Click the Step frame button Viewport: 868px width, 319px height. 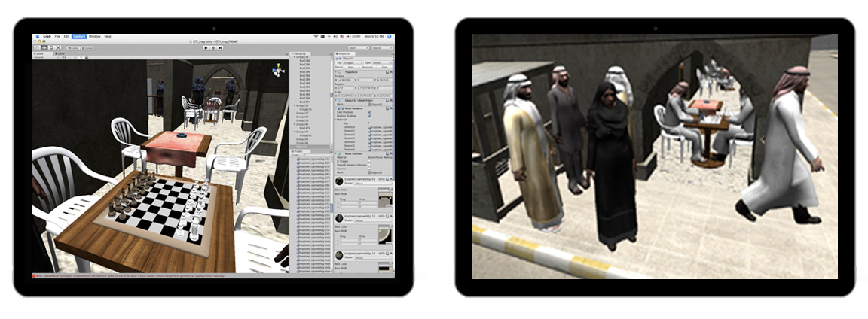(x=219, y=47)
